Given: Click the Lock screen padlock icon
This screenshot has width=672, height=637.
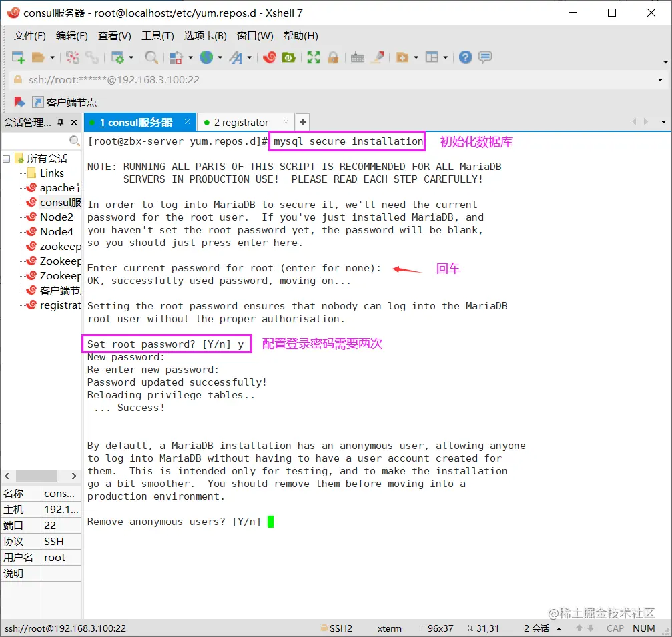Looking at the screenshot, I should (x=333, y=57).
